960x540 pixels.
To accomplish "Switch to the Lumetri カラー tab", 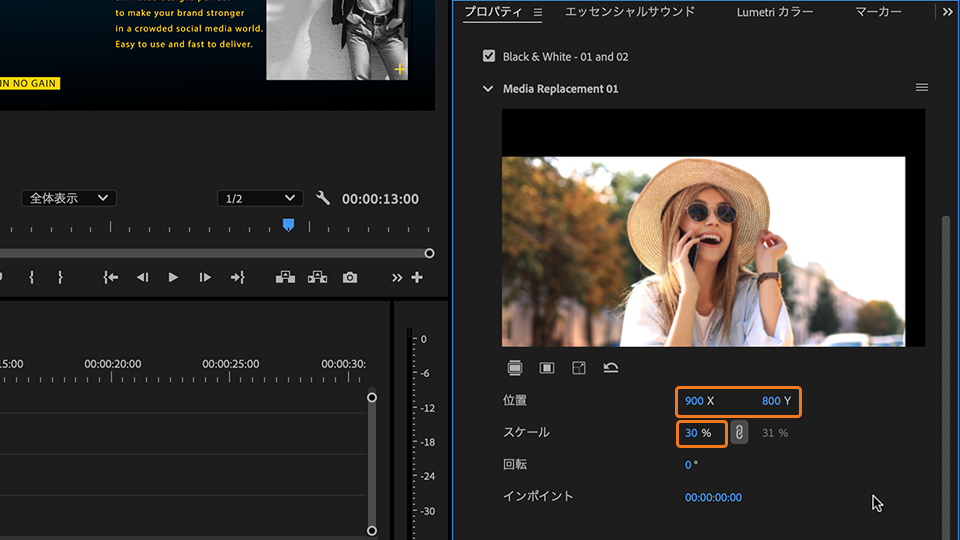I will coord(775,12).
